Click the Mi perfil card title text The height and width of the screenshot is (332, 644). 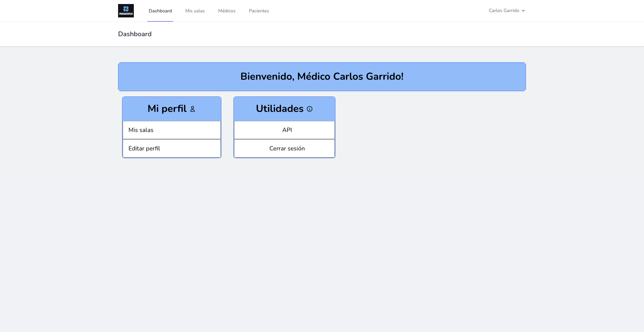(x=167, y=109)
